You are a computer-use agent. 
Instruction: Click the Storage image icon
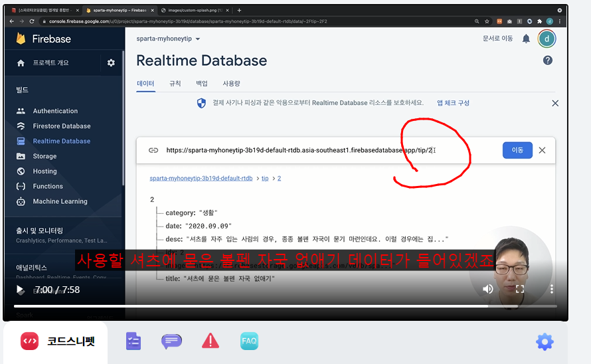point(21,156)
